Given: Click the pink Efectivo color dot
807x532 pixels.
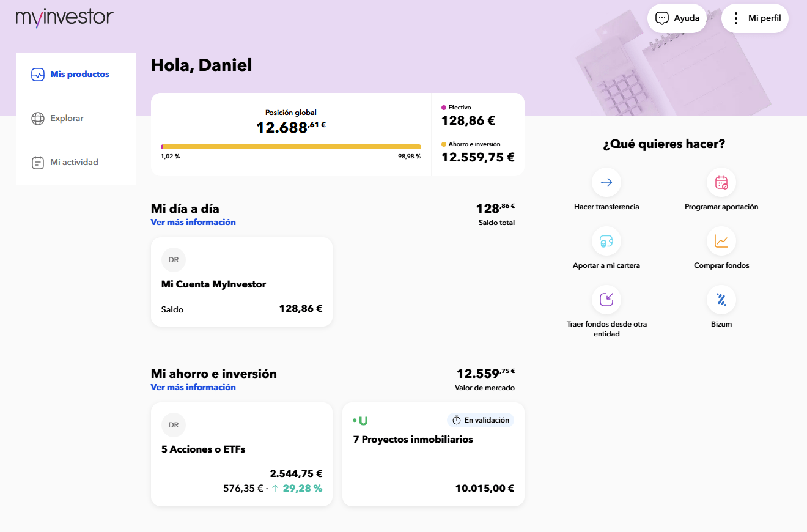Looking at the screenshot, I should pyautogui.click(x=444, y=108).
